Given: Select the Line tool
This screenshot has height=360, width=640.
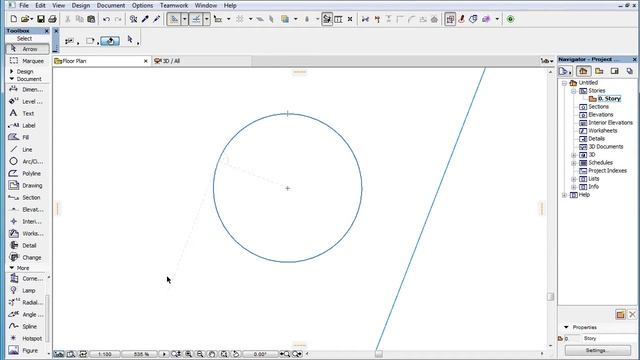Looking at the screenshot, I should 28,149.
